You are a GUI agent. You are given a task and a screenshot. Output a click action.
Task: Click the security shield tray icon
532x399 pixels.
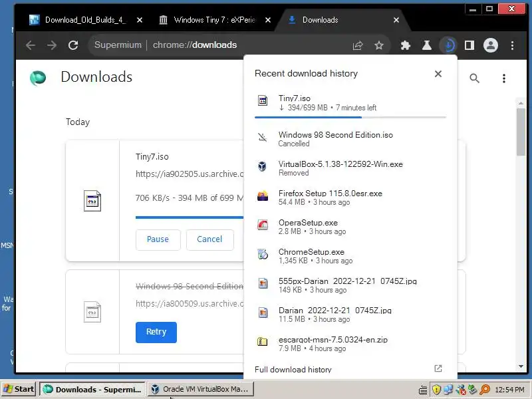(x=436, y=390)
